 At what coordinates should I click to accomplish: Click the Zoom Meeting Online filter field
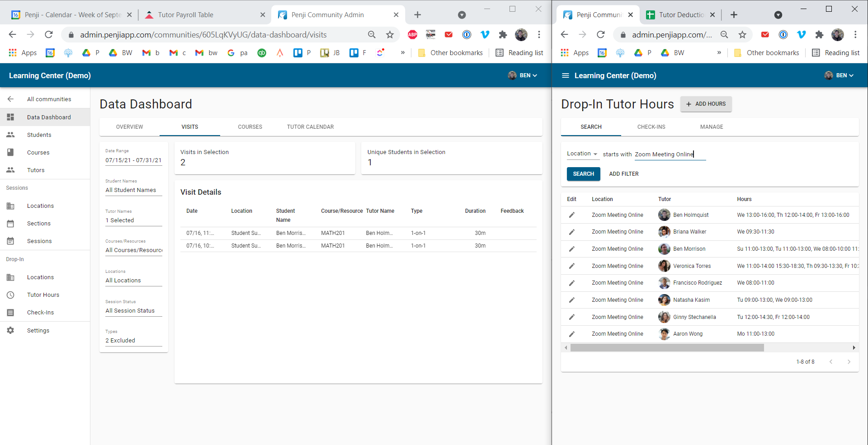coord(670,155)
